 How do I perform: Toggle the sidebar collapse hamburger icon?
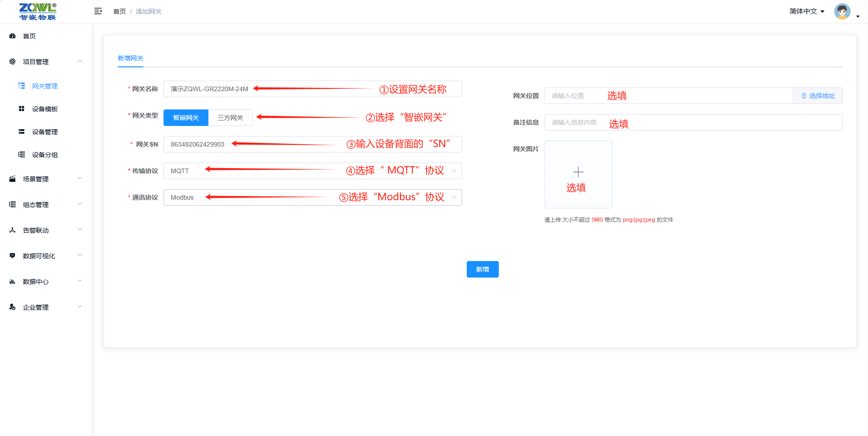[98, 11]
